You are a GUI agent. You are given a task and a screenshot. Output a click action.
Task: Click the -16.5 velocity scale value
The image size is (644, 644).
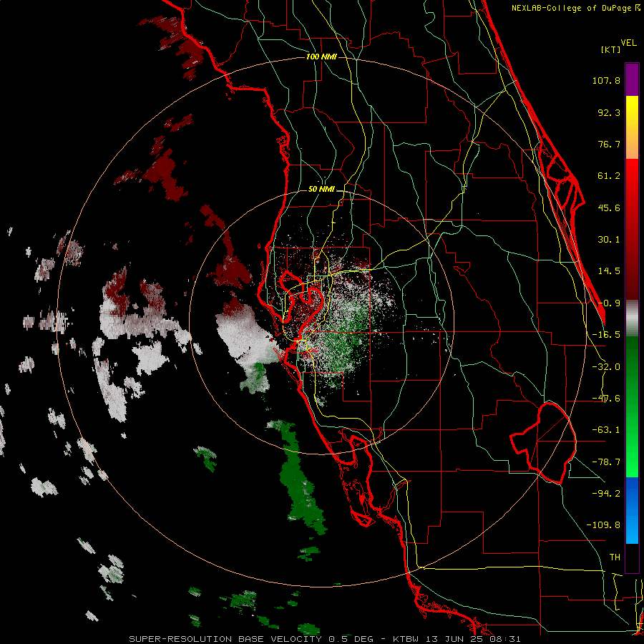606,335
